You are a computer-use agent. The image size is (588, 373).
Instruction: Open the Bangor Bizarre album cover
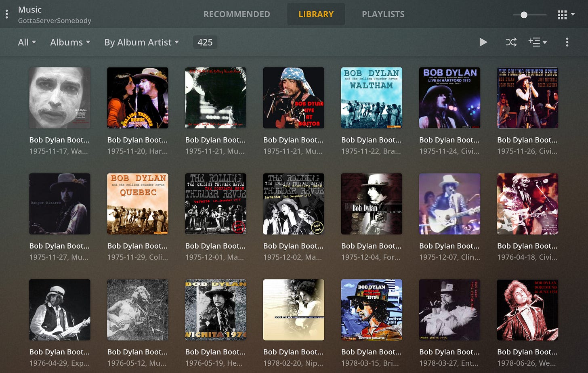pyautogui.click(x=60, y=204)
